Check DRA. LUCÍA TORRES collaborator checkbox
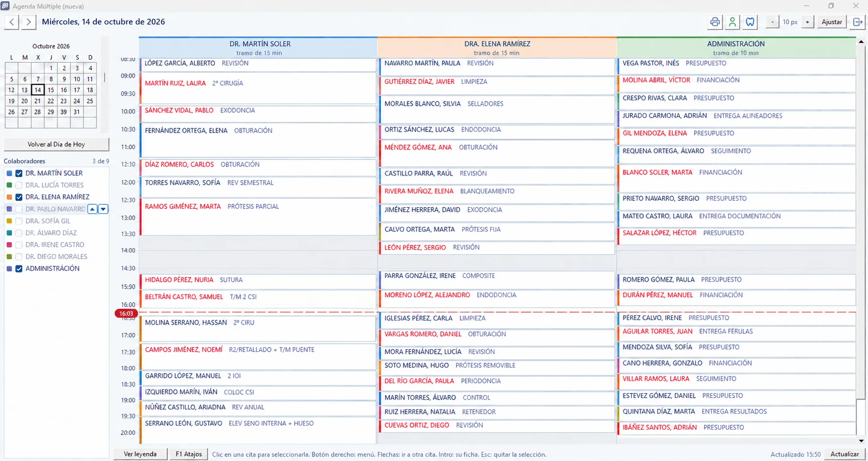Viewport: 868px width, 461px height. point(19,185)
